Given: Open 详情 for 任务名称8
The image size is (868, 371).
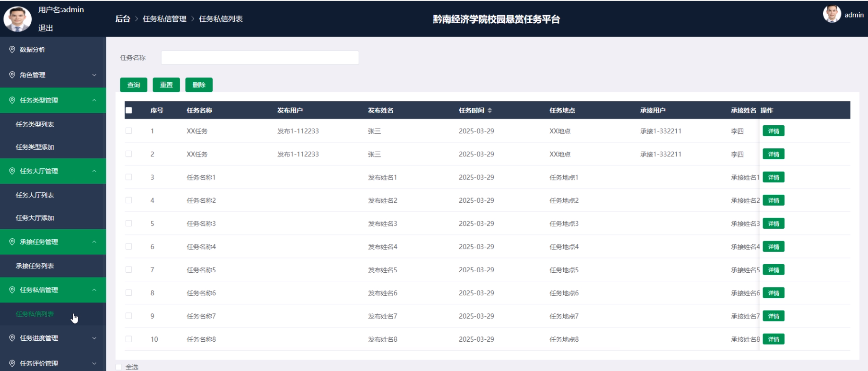Looking at the screenshot, I should pos(773,339).
